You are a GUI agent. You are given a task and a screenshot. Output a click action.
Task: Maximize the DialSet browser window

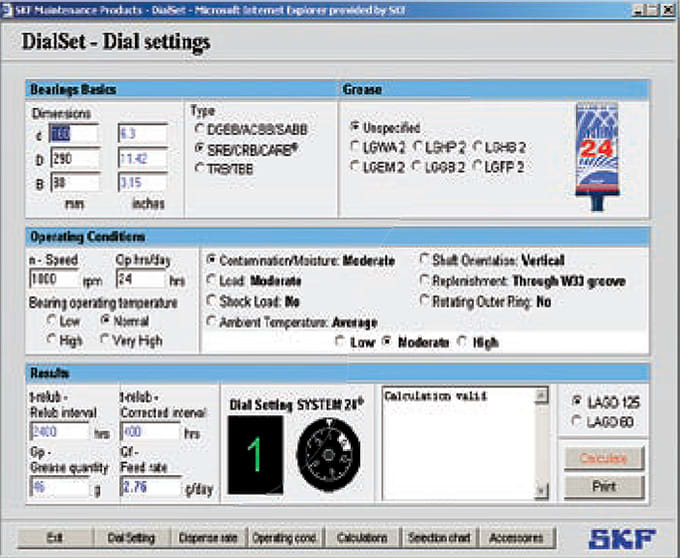click(x=652, y=10)
